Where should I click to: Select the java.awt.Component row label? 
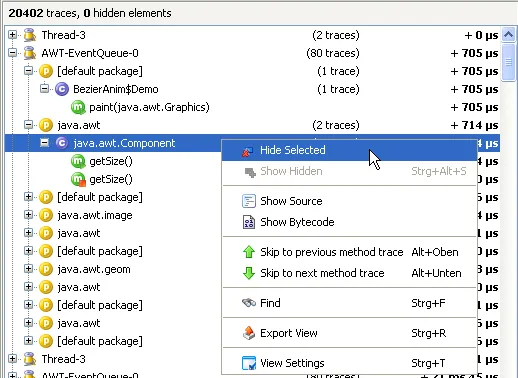(x=124, y=143)
